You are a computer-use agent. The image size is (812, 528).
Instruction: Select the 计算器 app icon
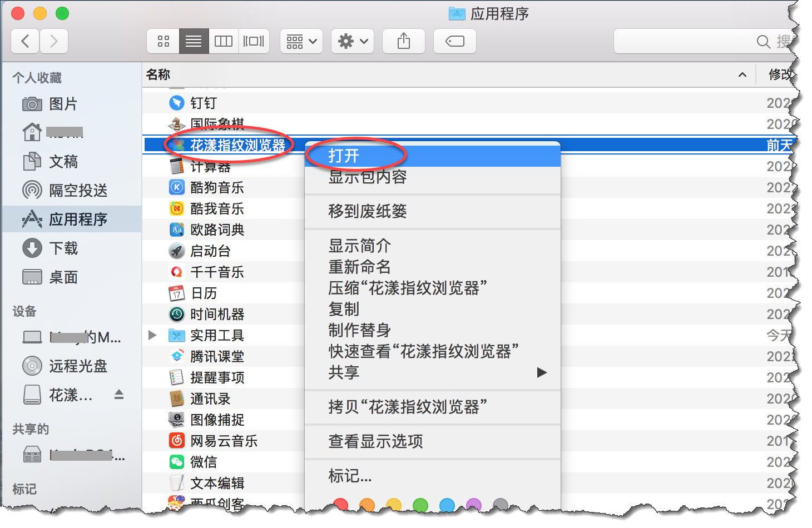[x=176, y=166]
